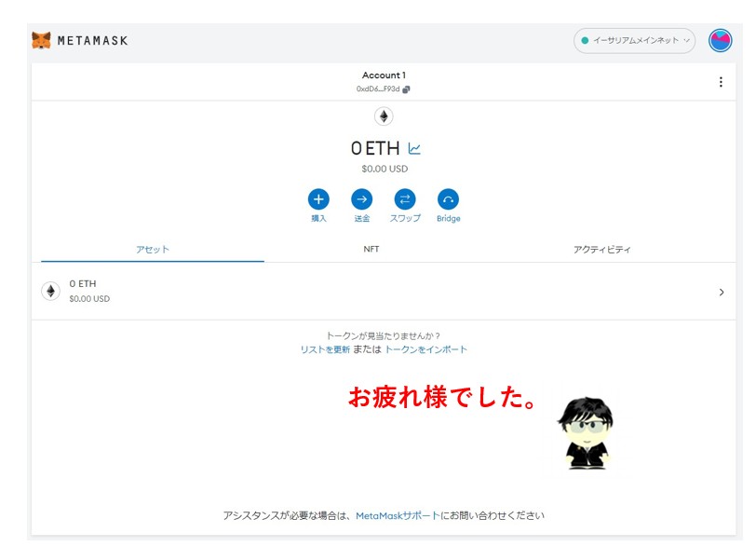
Task: Click the MetaMask fox logo
Action: [42, 40]
